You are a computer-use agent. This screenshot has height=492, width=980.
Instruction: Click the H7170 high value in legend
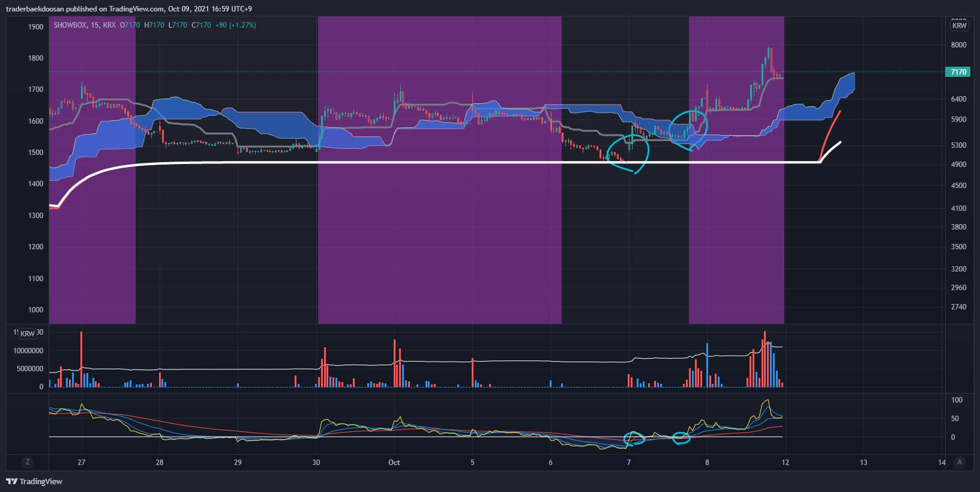pos(154,25)
